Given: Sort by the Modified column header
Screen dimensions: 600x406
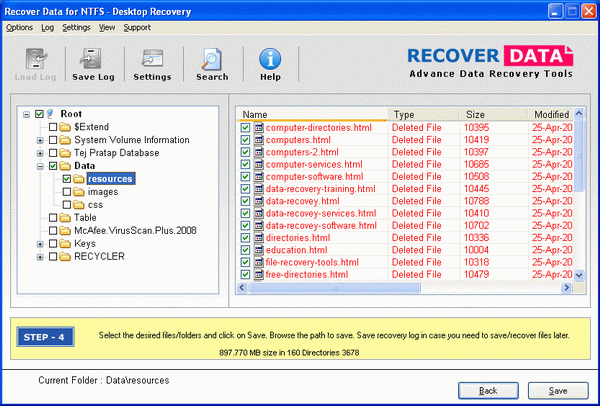Looking at the screenshot, I should click(551, 114).
